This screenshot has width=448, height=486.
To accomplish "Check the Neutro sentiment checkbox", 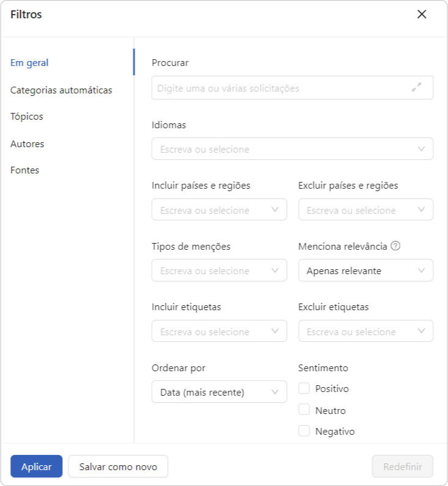I will tap(304, 410).
